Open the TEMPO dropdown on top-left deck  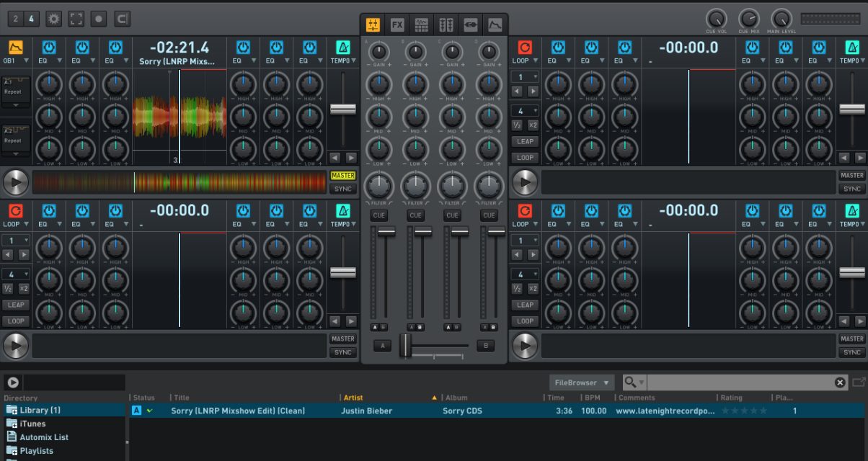343,61
